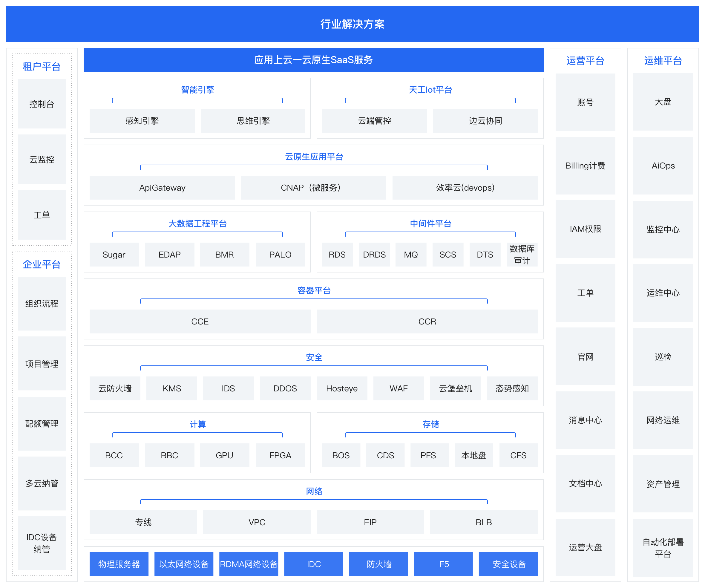The height and width of the screenshot is (588, 705).
Task: Click the CCE container box
Action: [200, 321]
